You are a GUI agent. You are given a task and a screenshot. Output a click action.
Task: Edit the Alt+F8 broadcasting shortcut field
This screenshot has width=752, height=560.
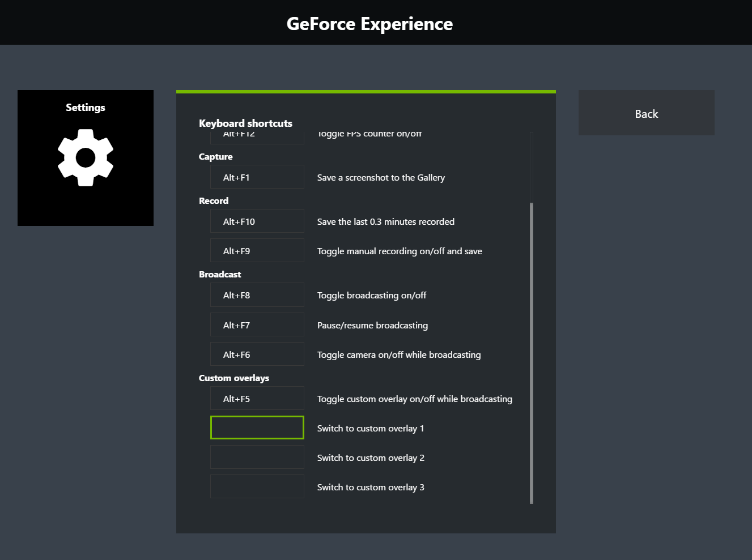click(x=257, y=294)
